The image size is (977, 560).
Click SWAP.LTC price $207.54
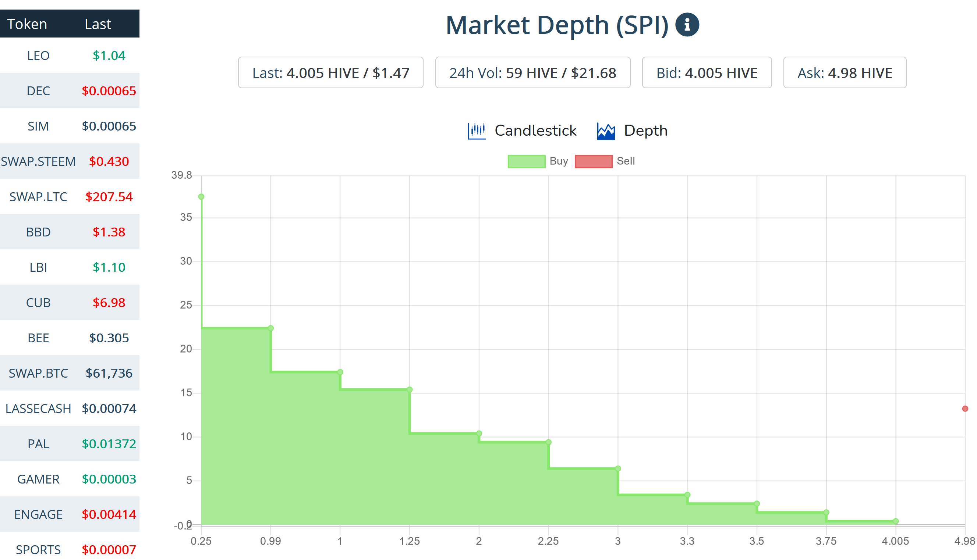tap(109, 197)
